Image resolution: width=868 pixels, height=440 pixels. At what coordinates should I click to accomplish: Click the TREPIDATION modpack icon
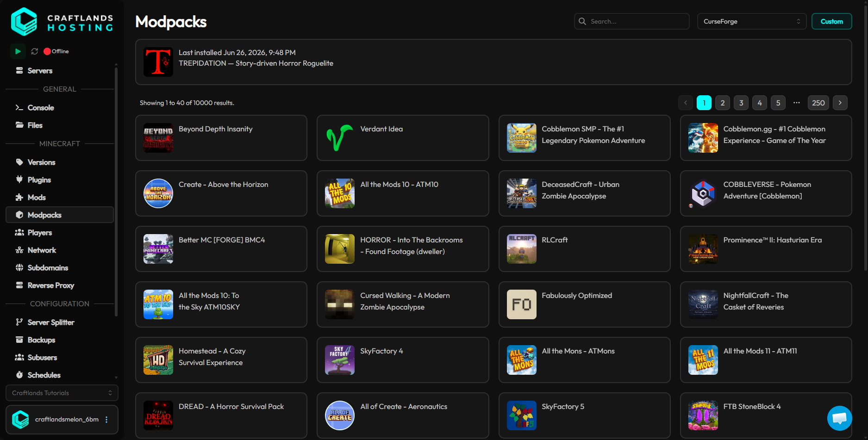tap(158, 62)
